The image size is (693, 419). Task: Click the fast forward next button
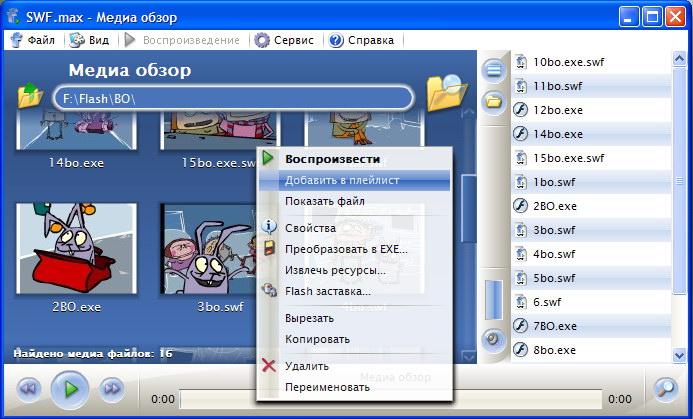(112, 389)
